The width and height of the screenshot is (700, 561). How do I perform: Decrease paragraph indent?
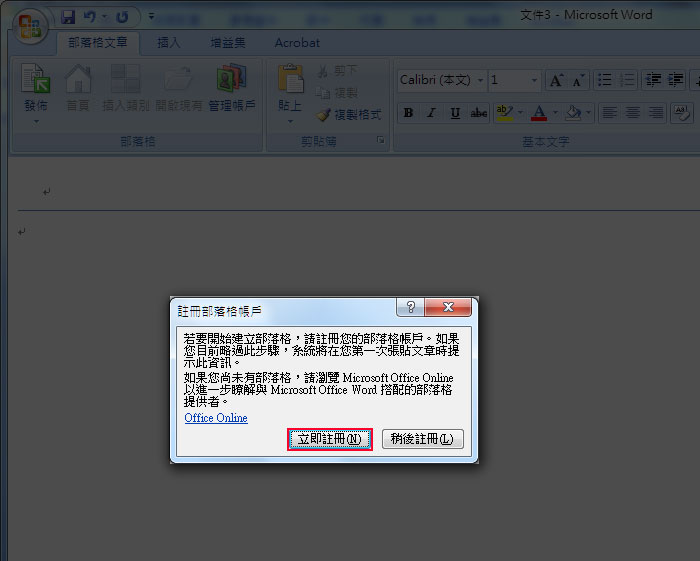point(653,80)
